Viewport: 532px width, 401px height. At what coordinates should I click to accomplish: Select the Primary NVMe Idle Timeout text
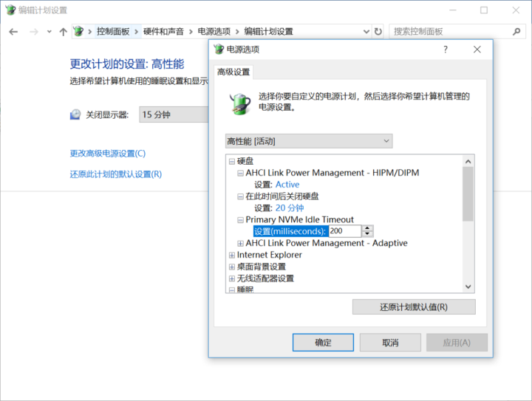pos(299,219)
